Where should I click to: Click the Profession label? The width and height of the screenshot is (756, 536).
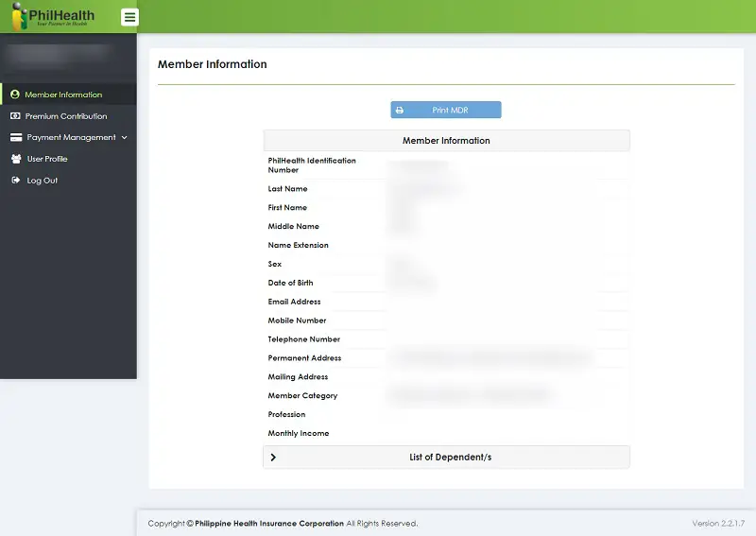coord(287,414)
